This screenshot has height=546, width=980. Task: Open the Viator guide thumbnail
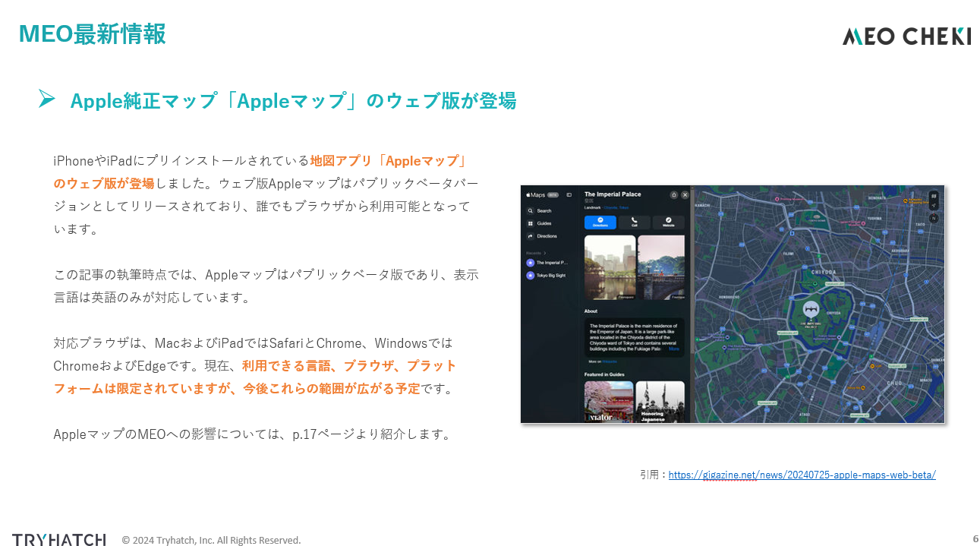609,402
